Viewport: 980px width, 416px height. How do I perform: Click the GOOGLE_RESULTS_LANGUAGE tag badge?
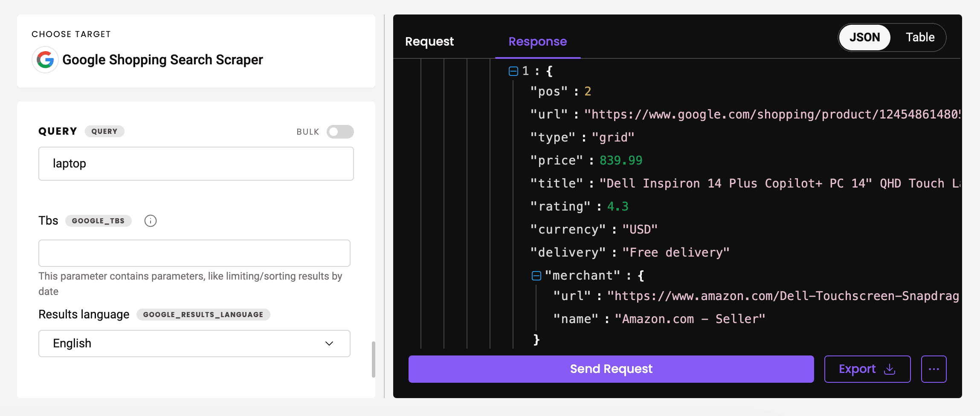pyautogui.click(x=203, y=315)
